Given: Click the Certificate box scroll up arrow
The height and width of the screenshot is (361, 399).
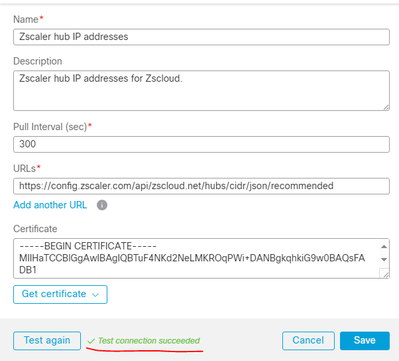Looking at the screenshot, I should (x=384, y=247).
